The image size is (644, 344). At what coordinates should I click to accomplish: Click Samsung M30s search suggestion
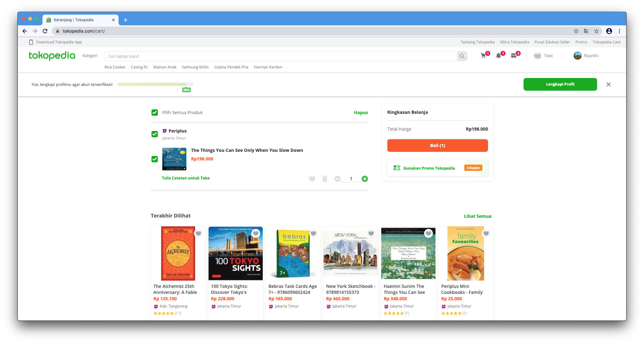coord(195,67)
